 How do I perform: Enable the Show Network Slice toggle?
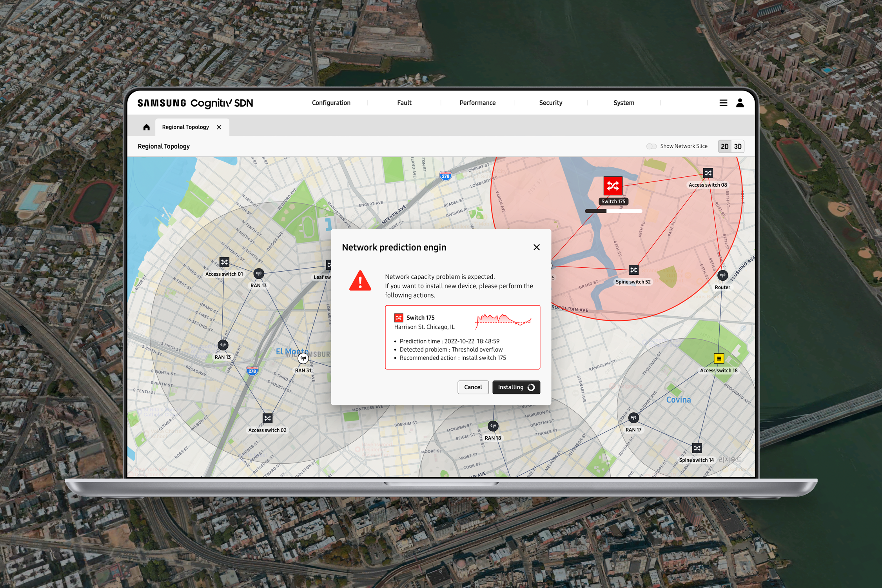652,146
